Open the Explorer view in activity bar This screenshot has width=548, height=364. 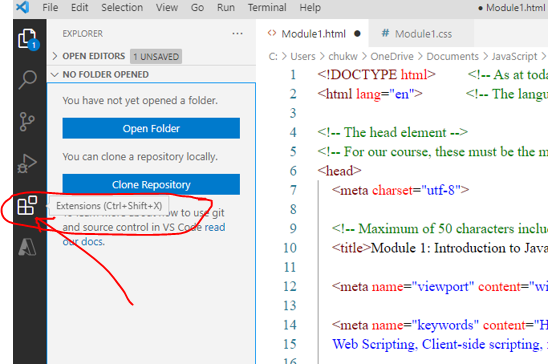click(x=28, y=39)
